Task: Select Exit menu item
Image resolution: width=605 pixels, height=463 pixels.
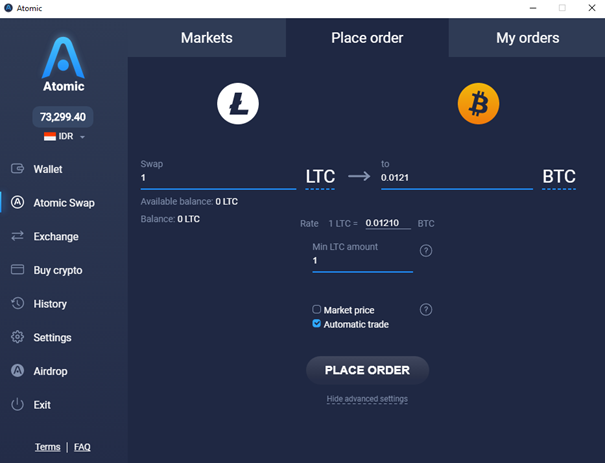Action: 42,405
